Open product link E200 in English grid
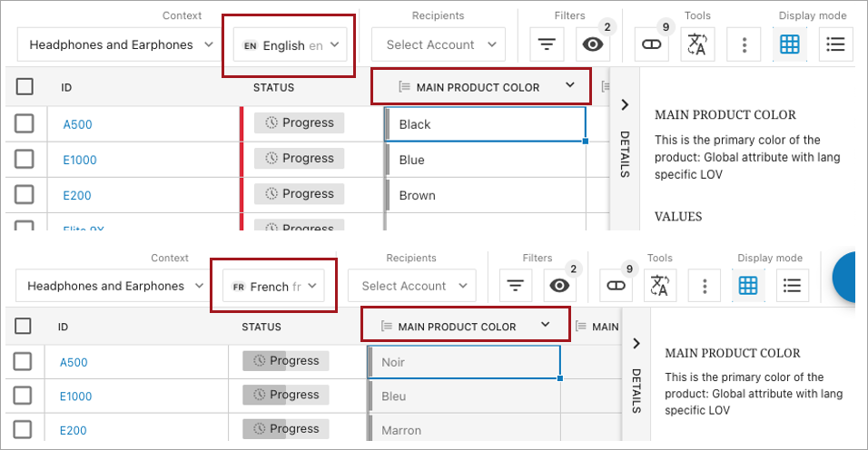868x450 pixels. (77, 195)
